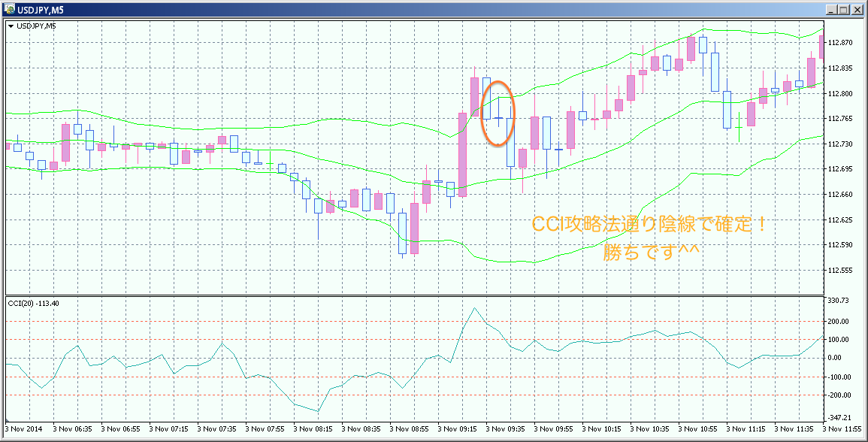The width and height of the screenshot is (868, 442).
Task: Expand the triangle beside the USDJPY,M5 chart label
Action: click(x=10, y=26)
